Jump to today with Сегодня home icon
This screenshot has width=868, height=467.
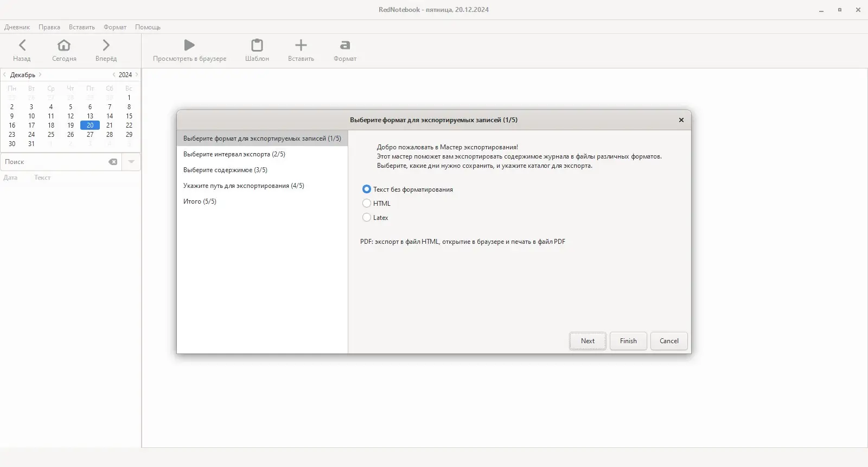pyautogui.click(x=64, y=45)
